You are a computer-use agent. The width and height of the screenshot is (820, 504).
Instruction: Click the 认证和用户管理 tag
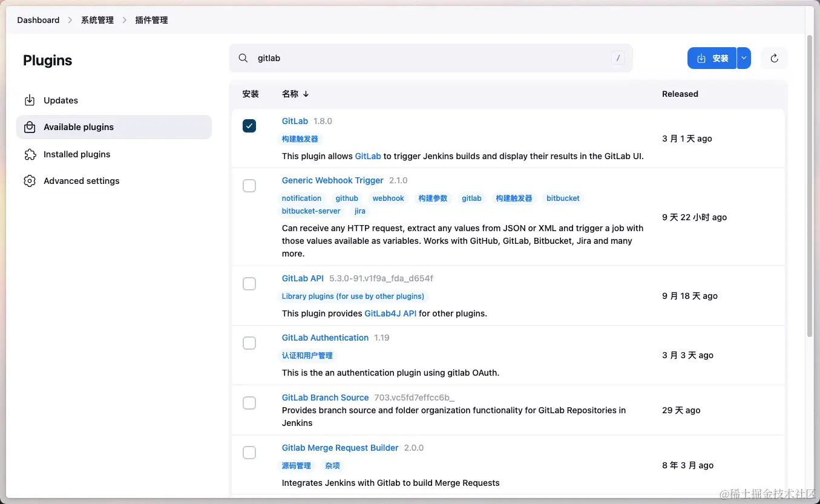(307, 356)
